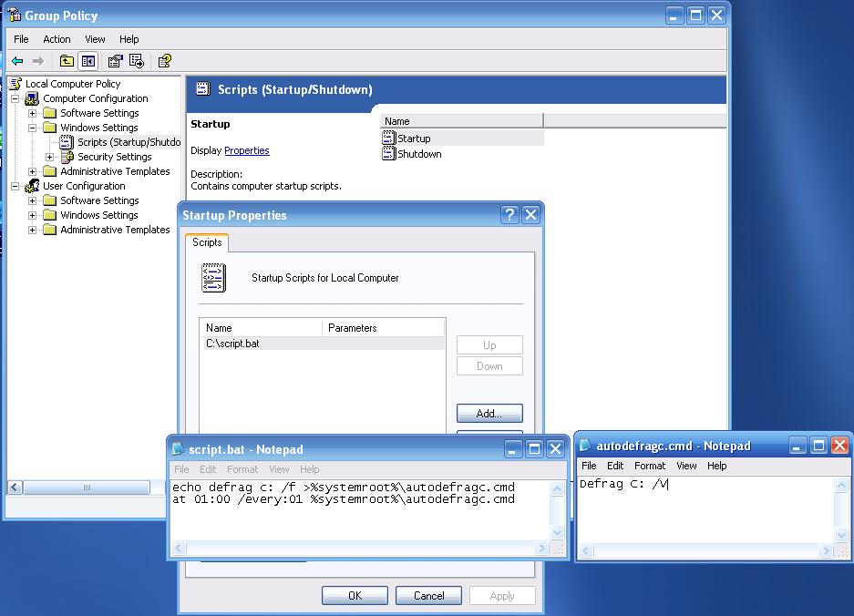
Task: Click the text area of script.bat Notepad
Action: click(x=361, y=509)
